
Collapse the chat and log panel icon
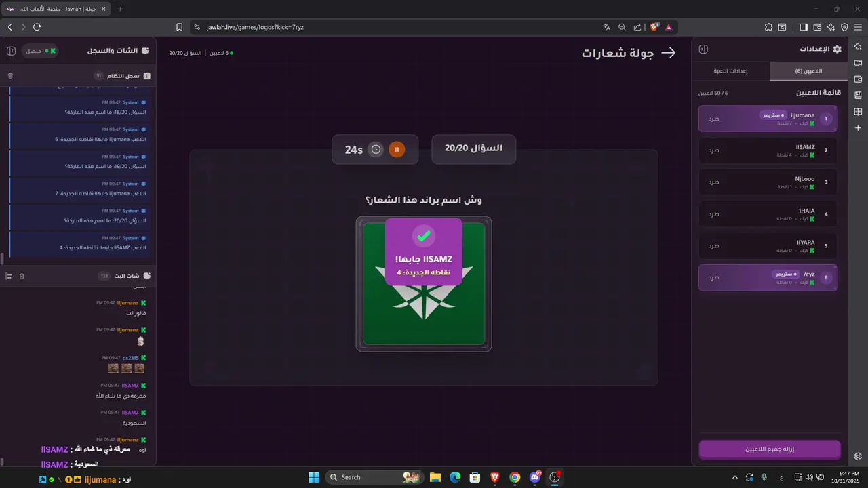tap(11, 51)
